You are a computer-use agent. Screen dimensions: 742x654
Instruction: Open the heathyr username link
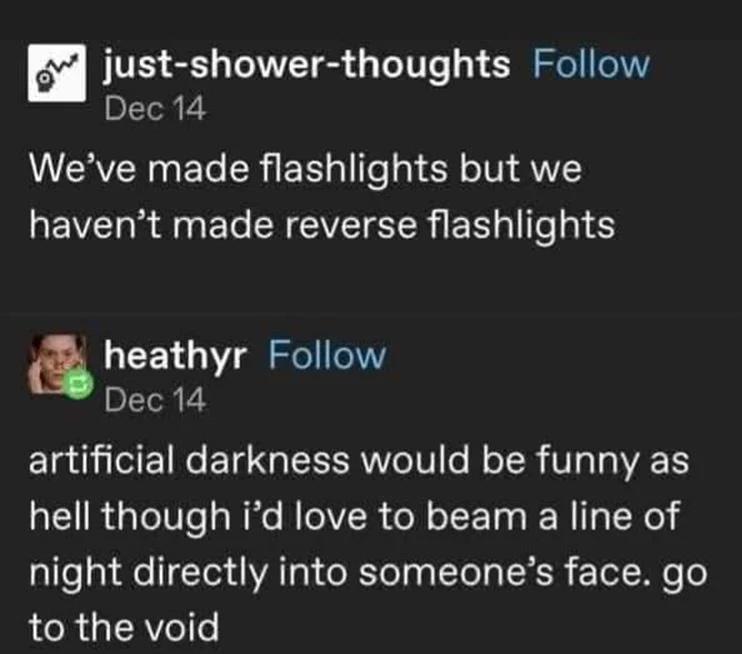[175, 354]
